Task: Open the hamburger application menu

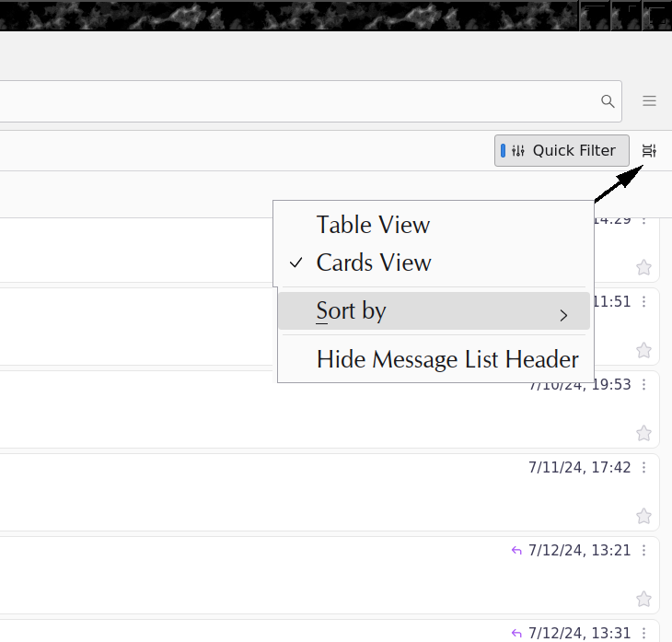Action: [650, 101]
